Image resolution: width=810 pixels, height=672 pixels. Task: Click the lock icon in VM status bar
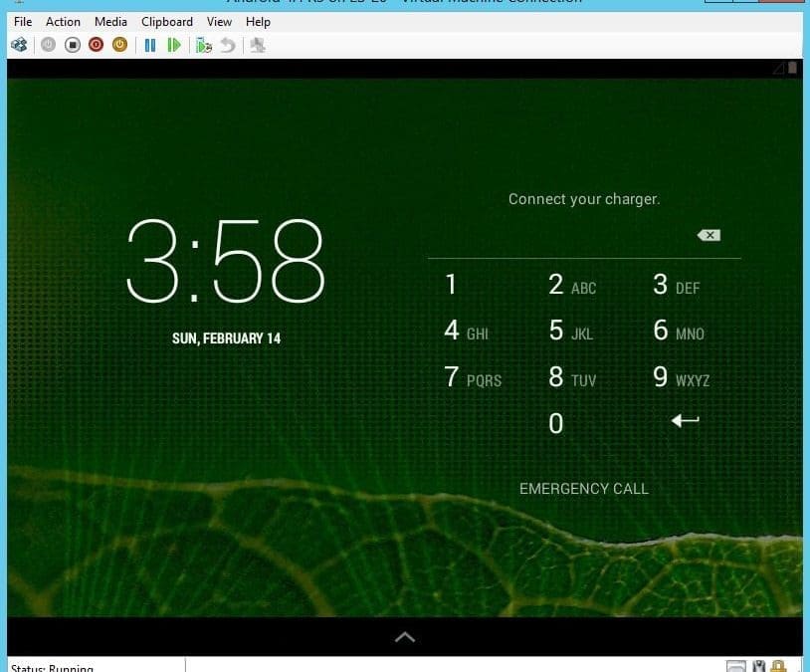click(x=778, y=667)
